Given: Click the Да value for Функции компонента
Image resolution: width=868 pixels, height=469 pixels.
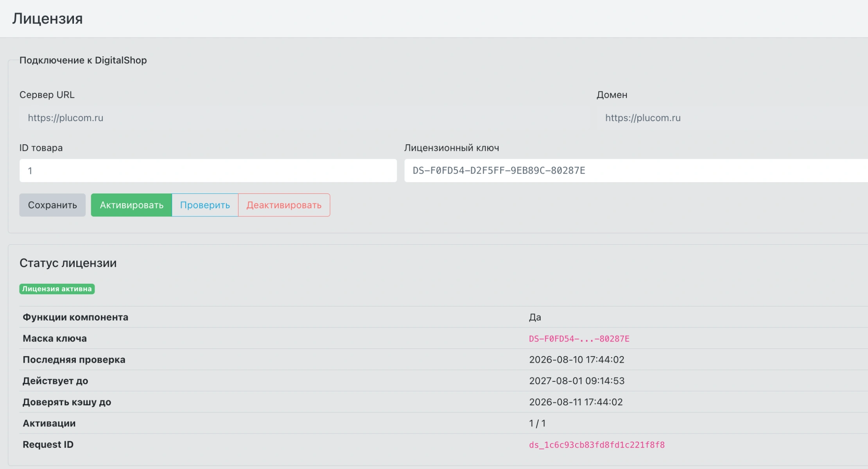Looking at the screenshot, I should point(535,317).
